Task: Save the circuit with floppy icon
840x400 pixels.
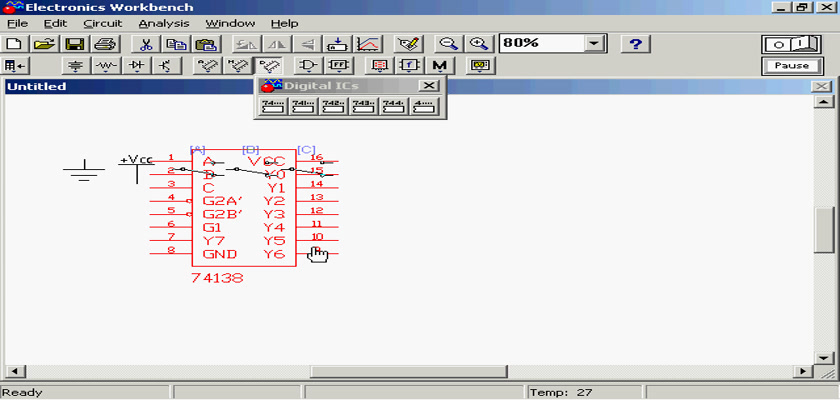Action: [74, 44]
